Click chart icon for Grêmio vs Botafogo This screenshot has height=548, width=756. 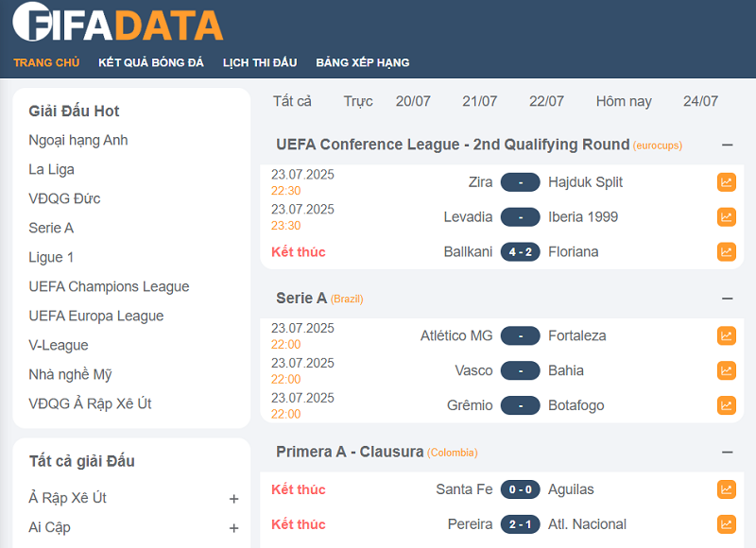(x=726, y=406)
